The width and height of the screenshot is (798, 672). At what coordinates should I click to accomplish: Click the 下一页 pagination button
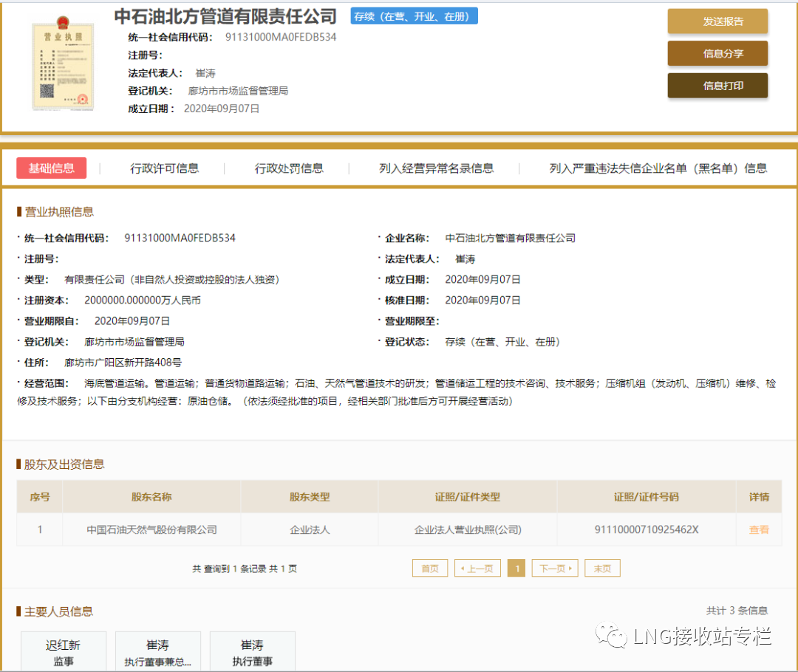(x=555, y=568)
